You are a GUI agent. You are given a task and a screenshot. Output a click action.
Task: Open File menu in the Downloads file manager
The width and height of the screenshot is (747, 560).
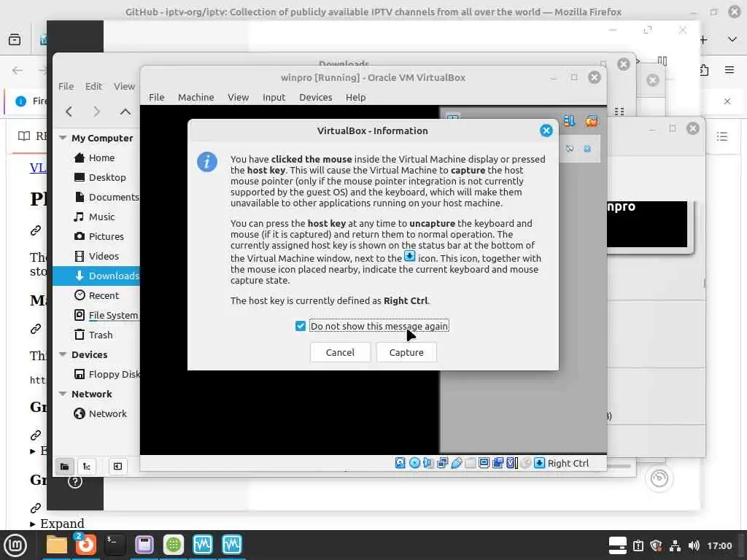(66, 86)
